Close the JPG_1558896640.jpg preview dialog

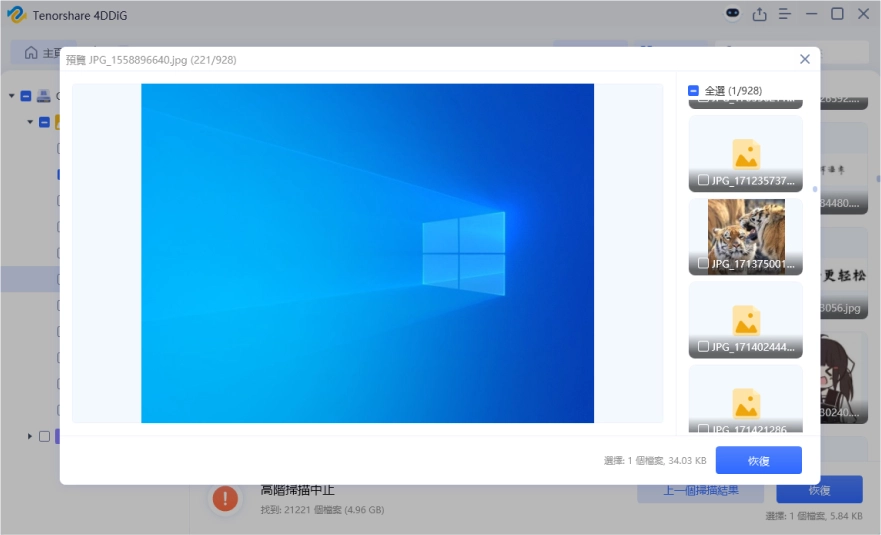pos(805,59)
